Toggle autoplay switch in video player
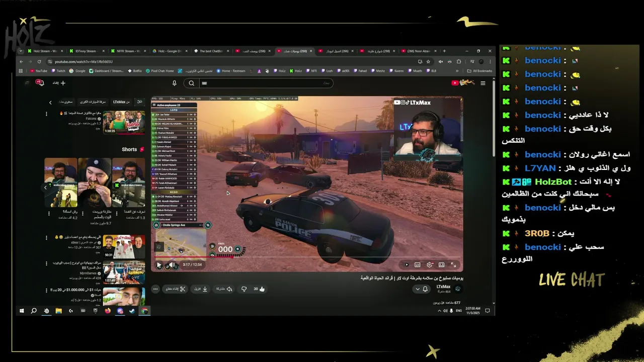644x362 pixels. click(407, 264)
